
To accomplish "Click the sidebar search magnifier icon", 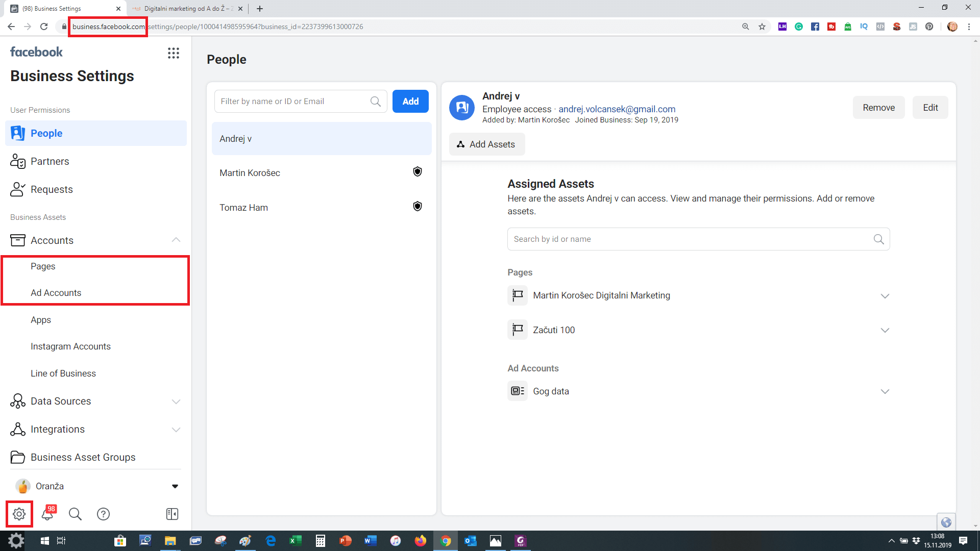I will (x=75, y=514).
